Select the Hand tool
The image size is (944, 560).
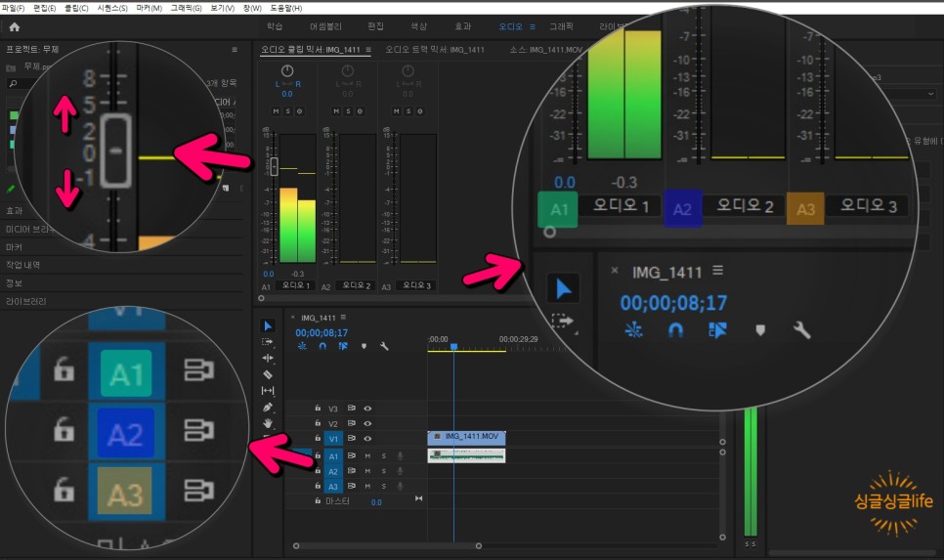click(x=268, y=423)
